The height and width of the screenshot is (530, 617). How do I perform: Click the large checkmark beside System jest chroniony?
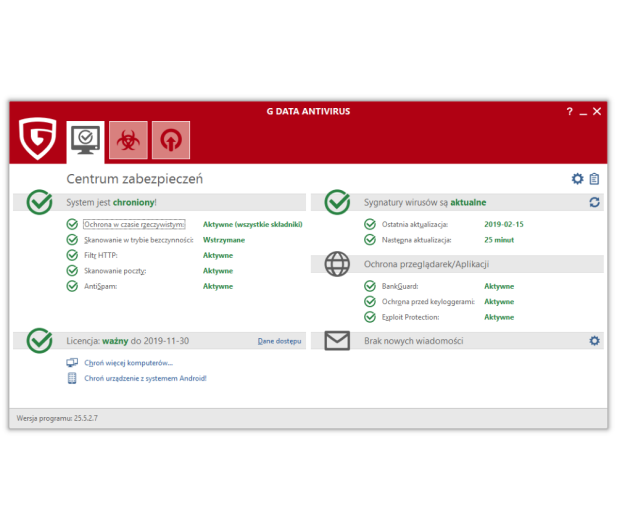39,202
